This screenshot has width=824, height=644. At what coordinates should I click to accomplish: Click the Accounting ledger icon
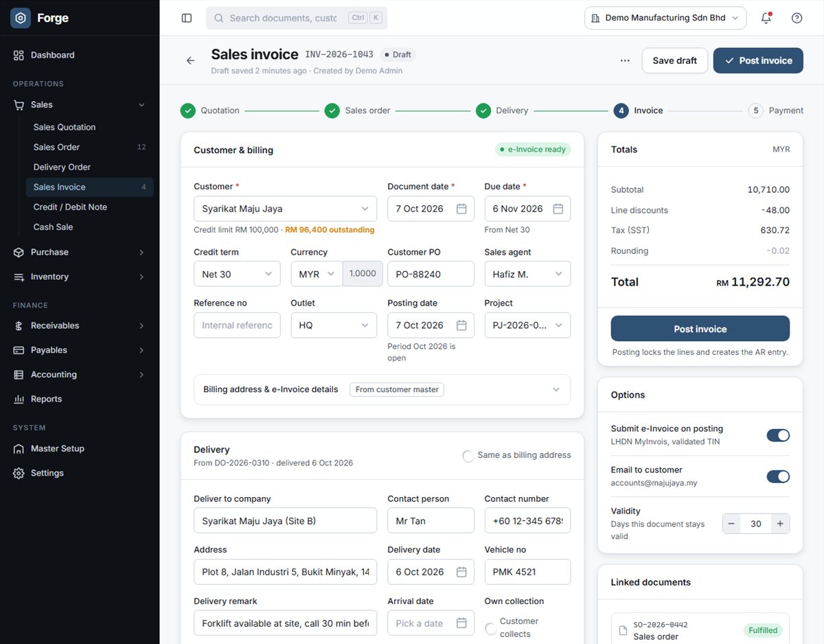pyautogui.click(x=19, y=374)
